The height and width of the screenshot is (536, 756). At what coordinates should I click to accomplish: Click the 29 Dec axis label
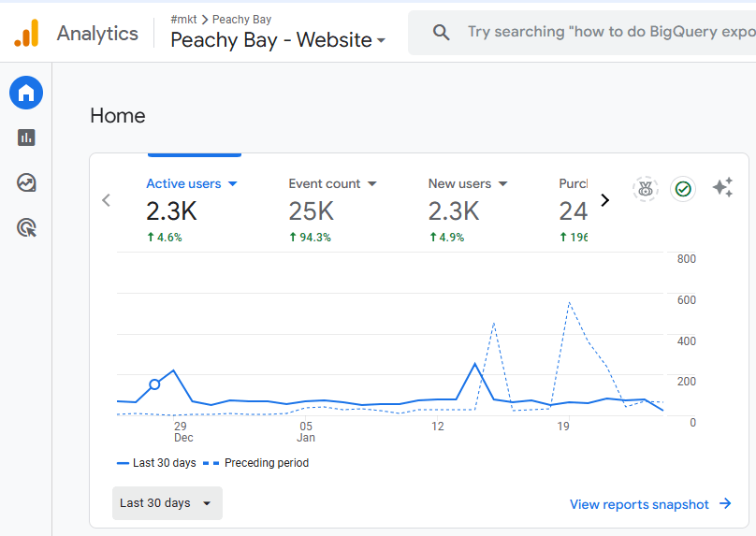(x=183, y=432)
